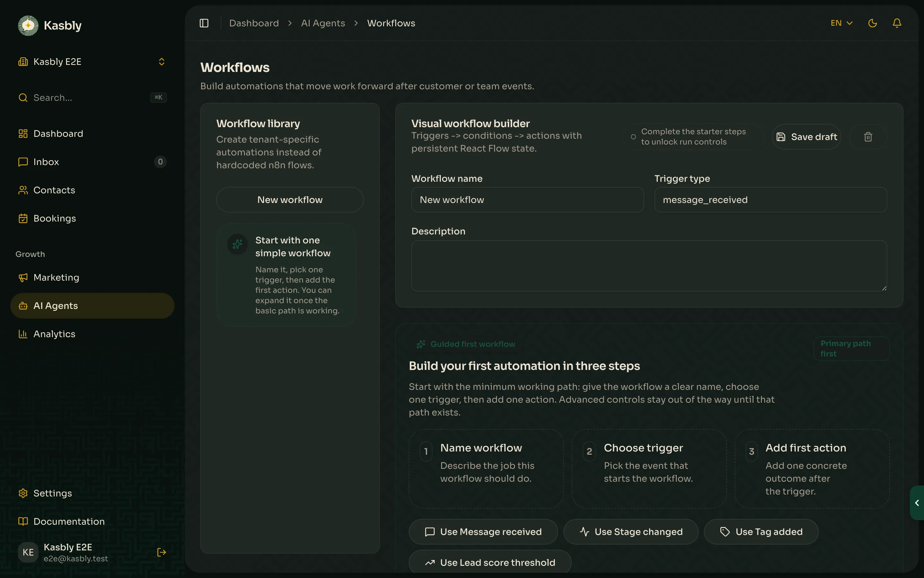The height and width of the screenshot is (578, 924).
Task: Click the sparkle icon in starter workflow card
Action: coord(237,244)
